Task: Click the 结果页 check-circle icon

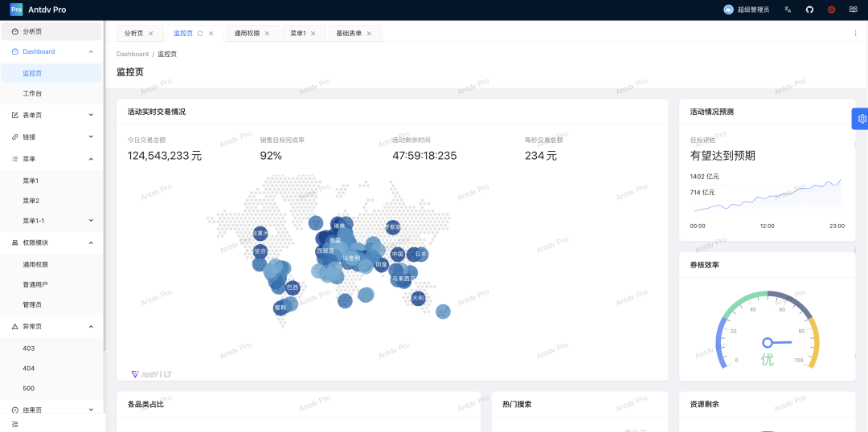Action: [15, 410]
